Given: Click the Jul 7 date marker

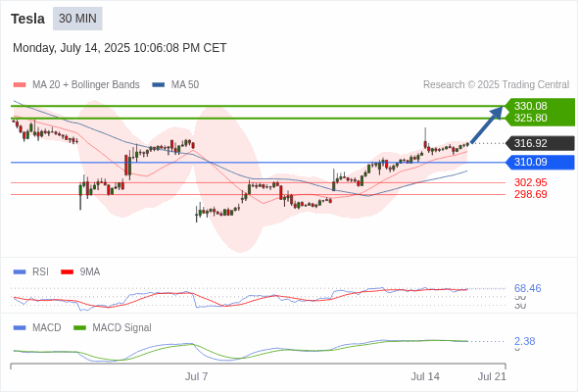Looking at the screenshot, I should 196,376.
